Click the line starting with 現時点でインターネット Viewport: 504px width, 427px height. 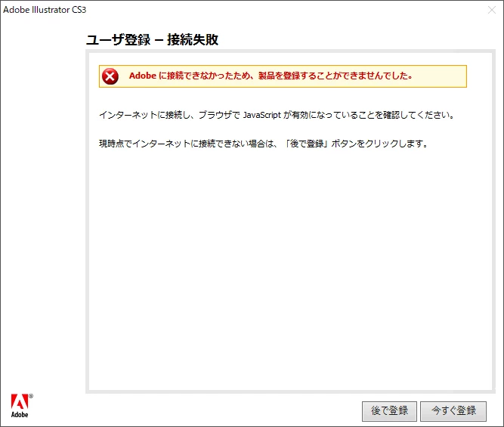263,144
